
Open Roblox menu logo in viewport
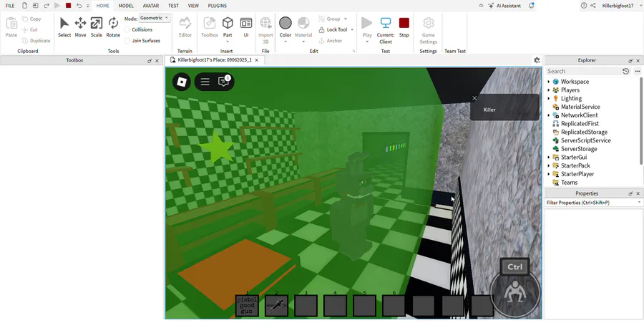point(182,82)
